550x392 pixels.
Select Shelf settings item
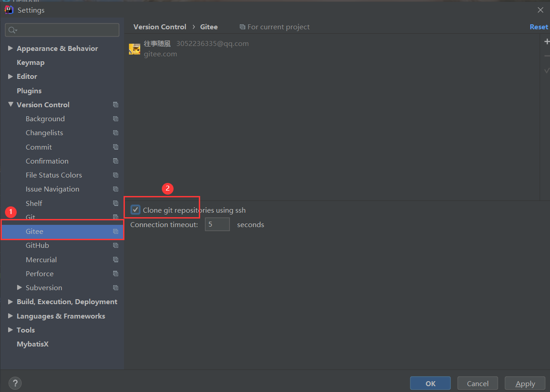(34, 203)
